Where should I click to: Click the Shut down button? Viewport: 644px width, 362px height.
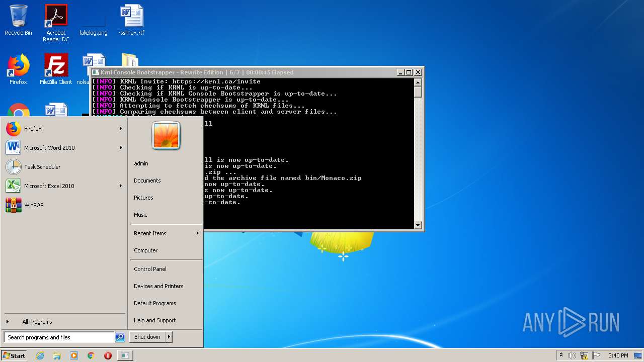pos(147,337)
